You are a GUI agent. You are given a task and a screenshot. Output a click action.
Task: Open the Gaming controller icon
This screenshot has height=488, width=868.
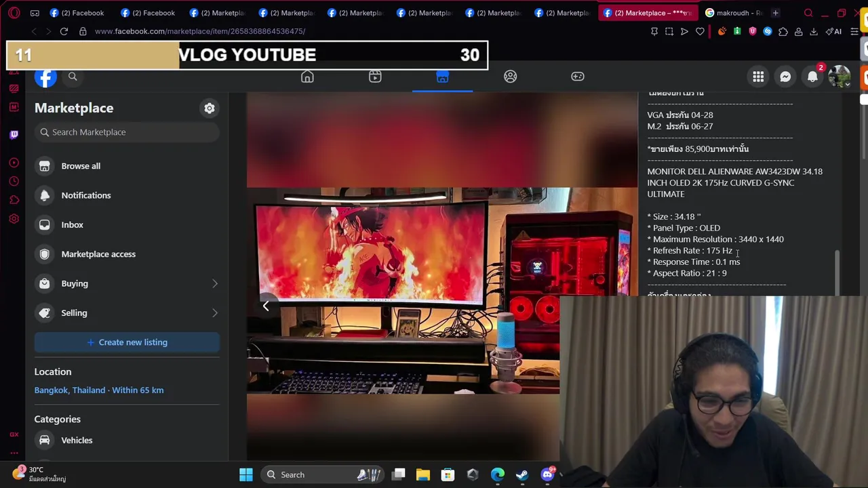[578, 77]
